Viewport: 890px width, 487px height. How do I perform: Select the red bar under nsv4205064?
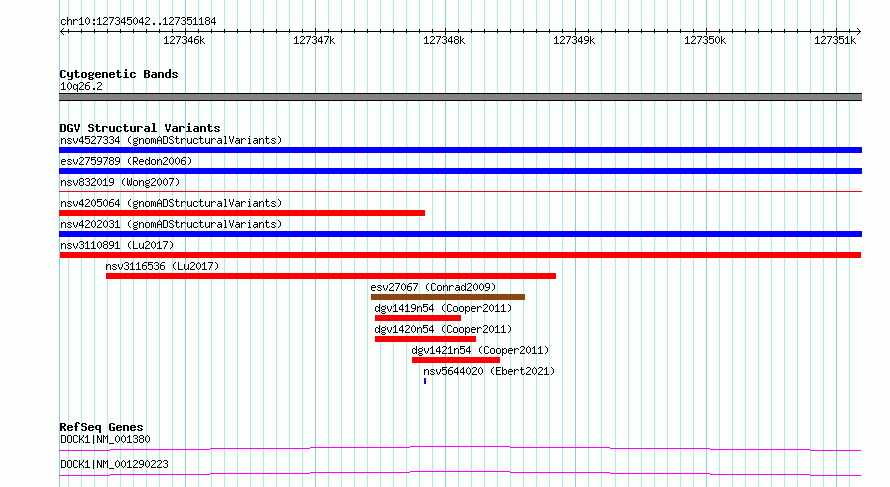click(242, 213)
